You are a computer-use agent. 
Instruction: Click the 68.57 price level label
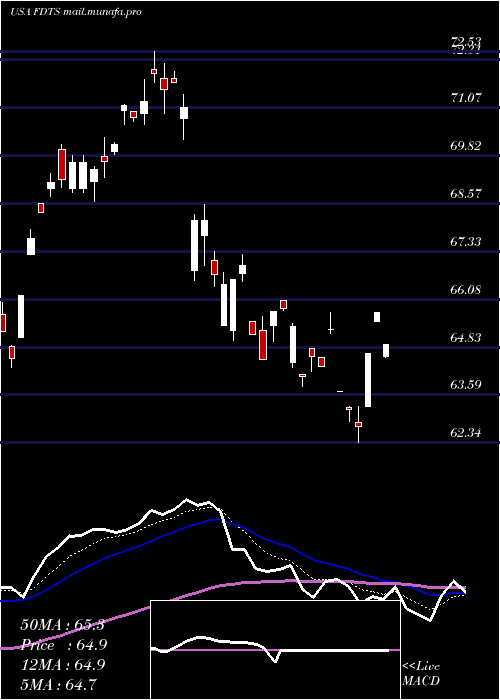[466, 193]
